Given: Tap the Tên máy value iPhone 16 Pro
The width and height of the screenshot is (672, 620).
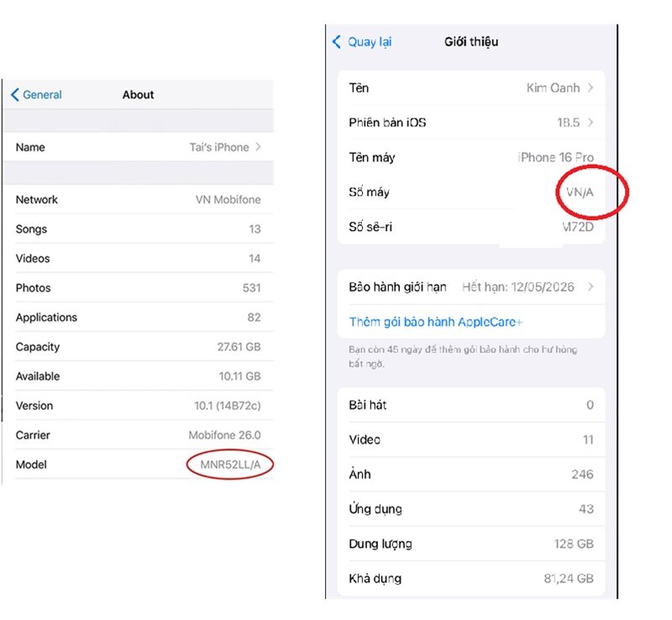Looking at the screenshot, I should point(556,157).
